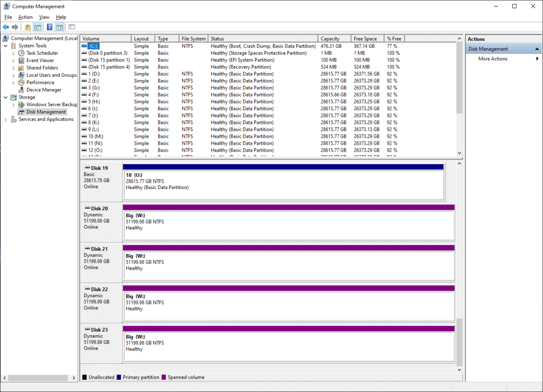543x392 pixels.
Task: Click the Back arrow in the toolbar
Action: point(6,27)
